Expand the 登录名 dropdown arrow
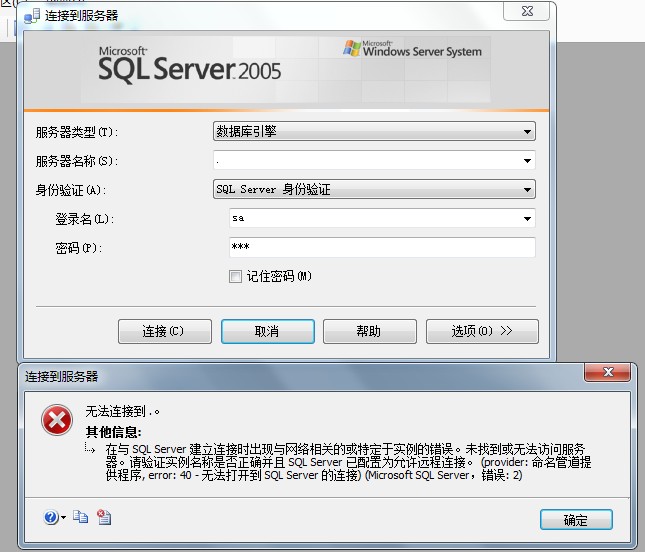The image size is (645, 552). coord(527,218)
